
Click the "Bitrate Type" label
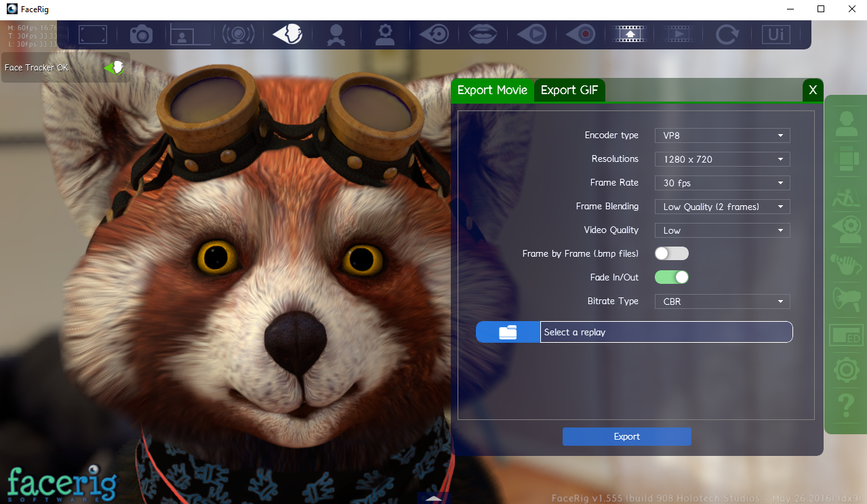(x=613, y=301)
